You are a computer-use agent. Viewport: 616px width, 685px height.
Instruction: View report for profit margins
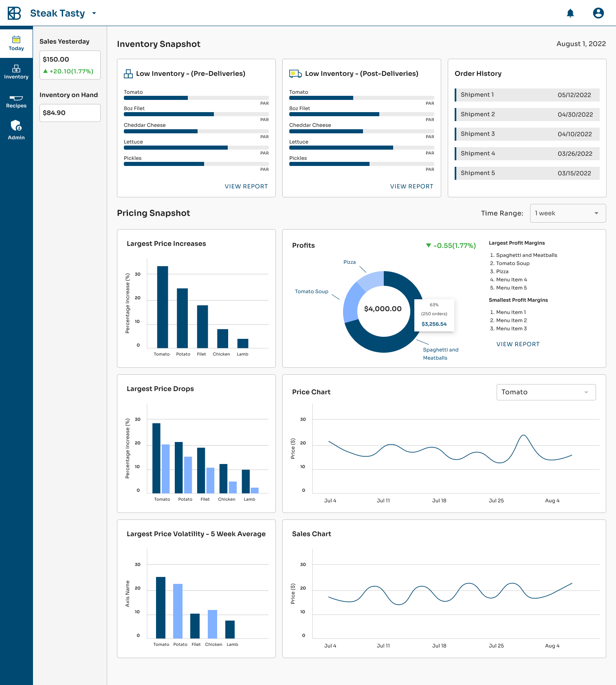tap(518, 344)
